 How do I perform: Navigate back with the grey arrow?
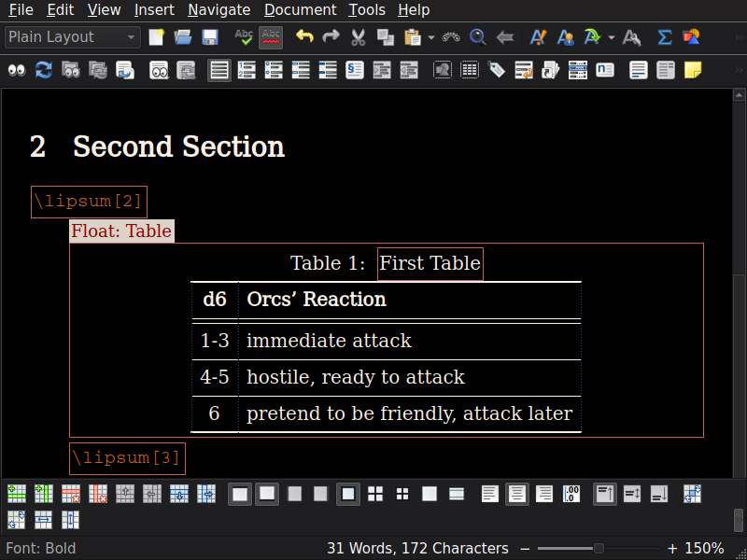pyautogui.click(x=505, y=37)
